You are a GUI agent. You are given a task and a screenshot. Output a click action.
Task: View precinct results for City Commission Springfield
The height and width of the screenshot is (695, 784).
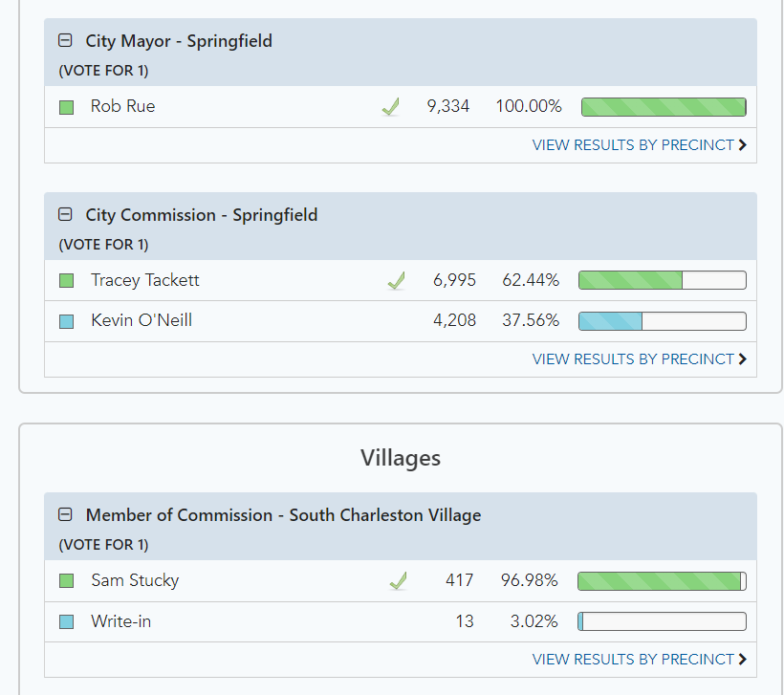pyautogui.click(x=640, y=359)
